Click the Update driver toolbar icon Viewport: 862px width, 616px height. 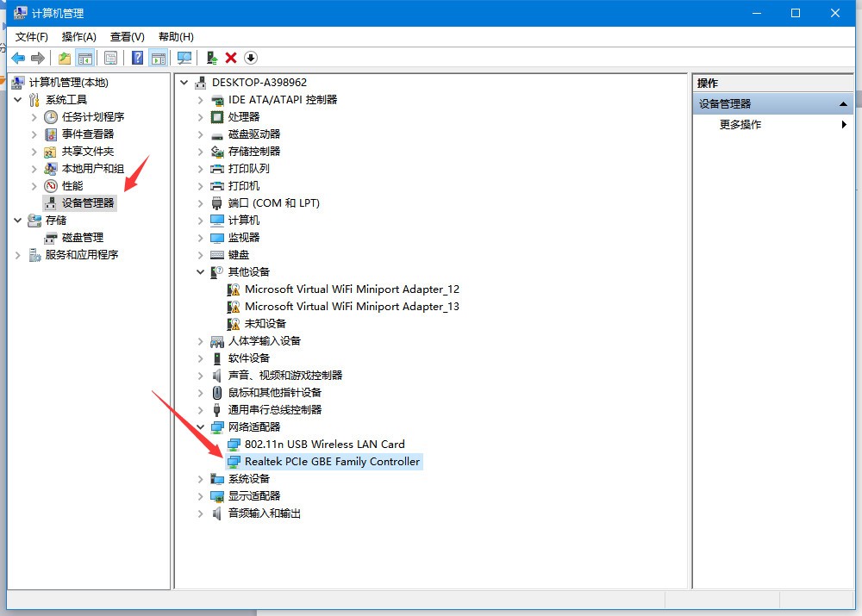point(212,58)
